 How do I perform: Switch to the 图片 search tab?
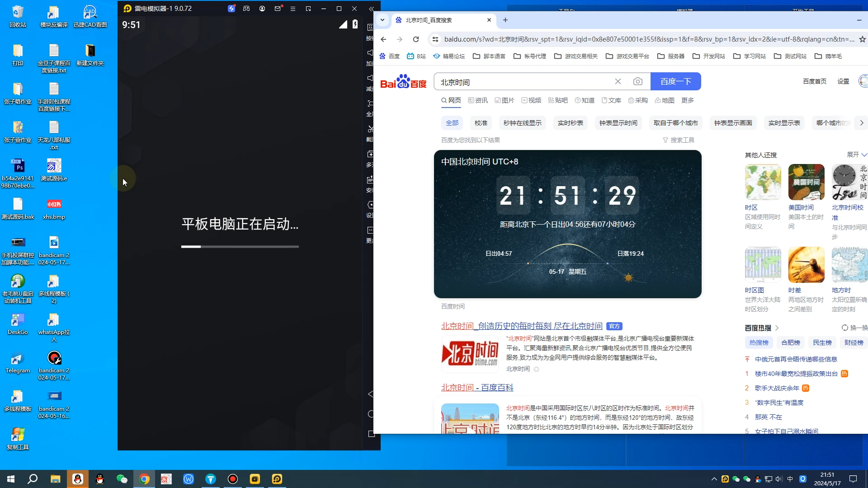(505, 100)
